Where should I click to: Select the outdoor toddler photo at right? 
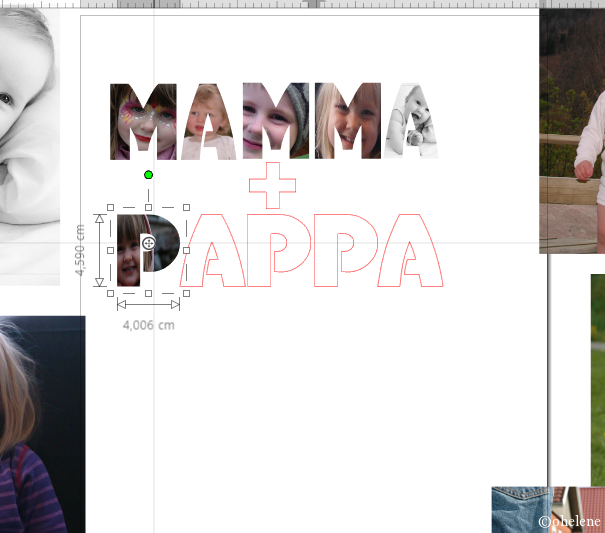[572, 131]
